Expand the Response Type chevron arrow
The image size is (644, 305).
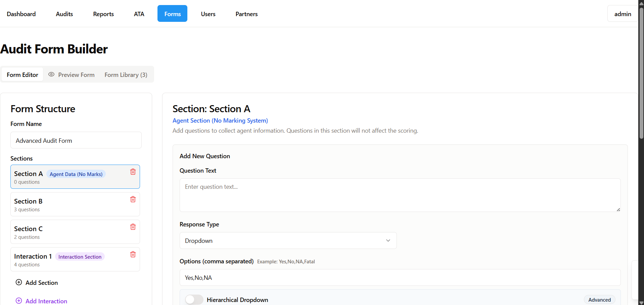(x=388, y=241)
